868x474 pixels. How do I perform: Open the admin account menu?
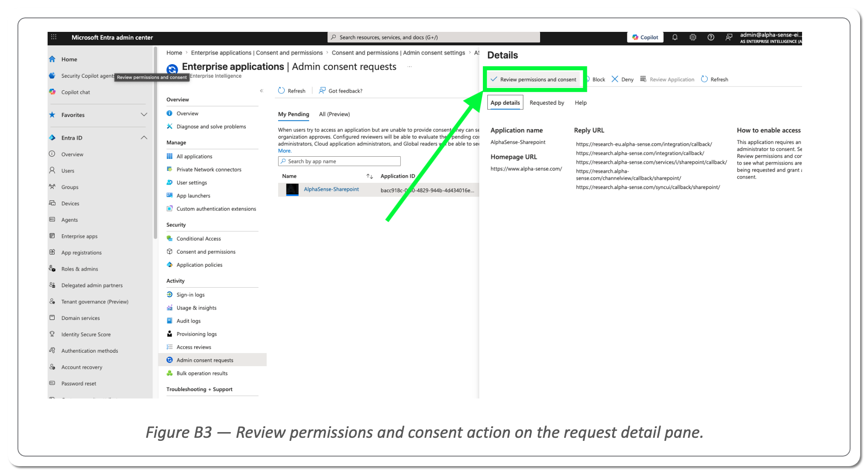(x=771, y=38)
